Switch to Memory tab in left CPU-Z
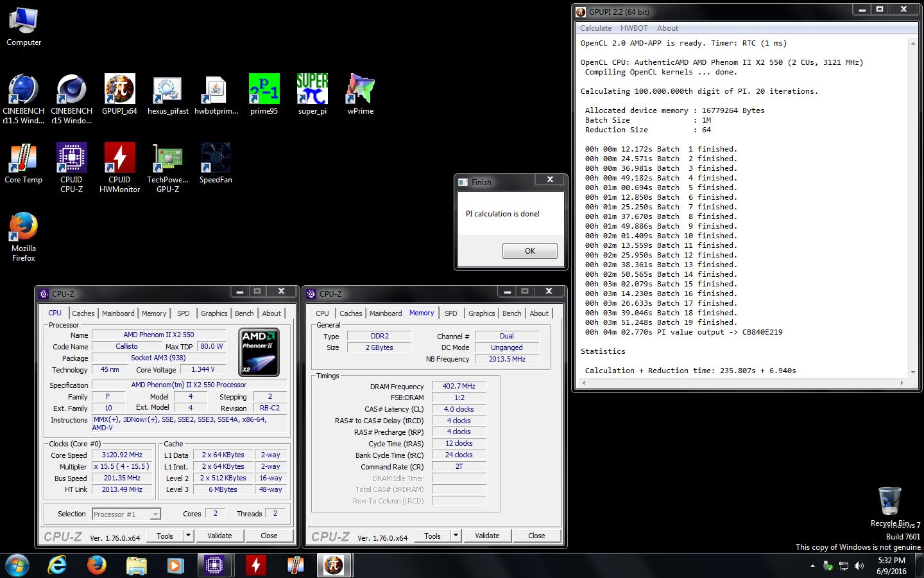The image size is (924, 578). click(x=154, y=313)
